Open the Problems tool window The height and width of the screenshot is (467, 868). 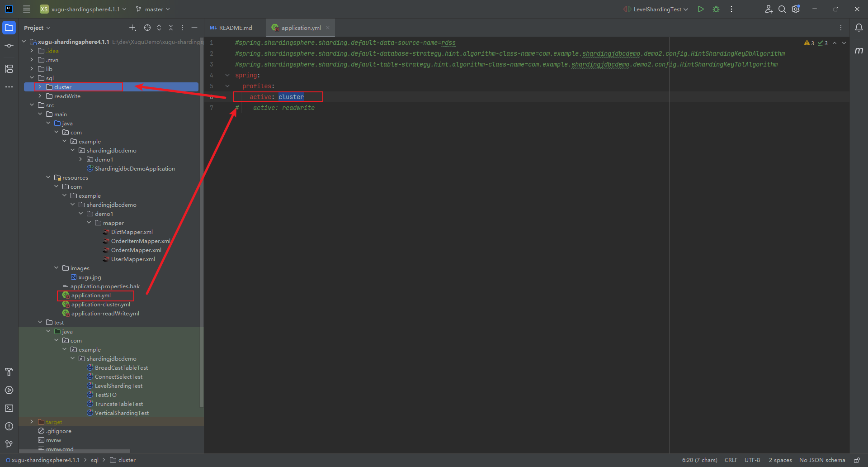pos(9,426)
